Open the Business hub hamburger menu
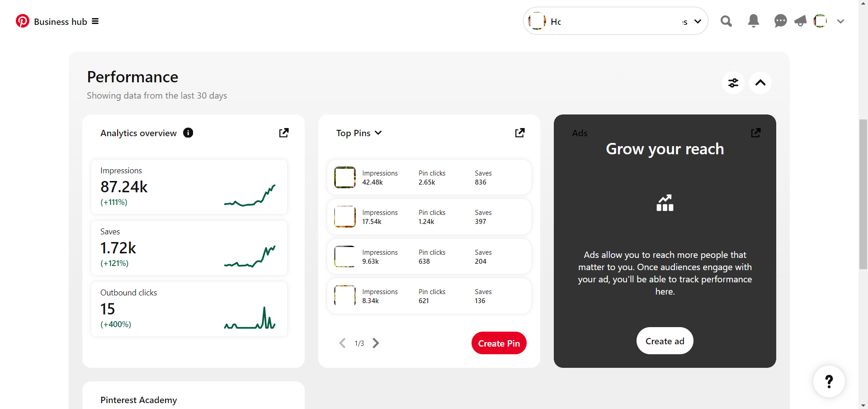This screenshot has width=868, height=409. pyautogui.click(x=95, y=21)
